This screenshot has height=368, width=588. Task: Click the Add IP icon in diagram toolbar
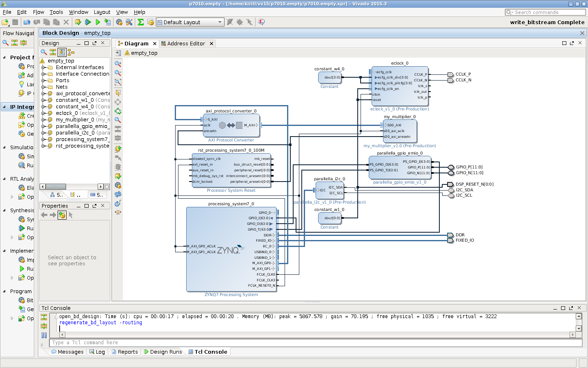click(118, 149)
